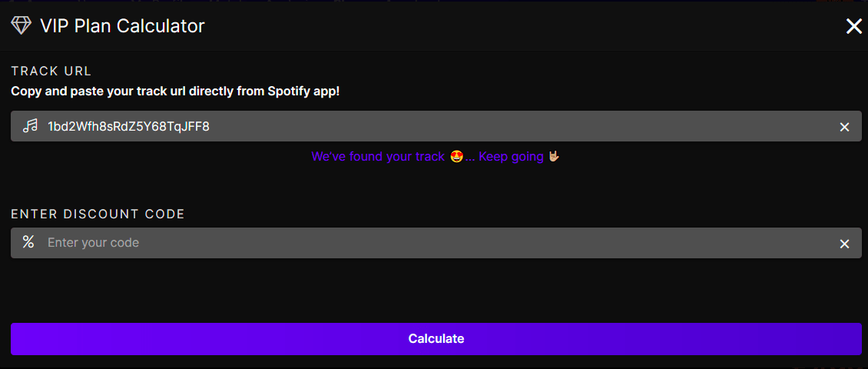Clear the discount code field with its X
The height and width of the screenshot is (369, 868).
tap(844, 244)
